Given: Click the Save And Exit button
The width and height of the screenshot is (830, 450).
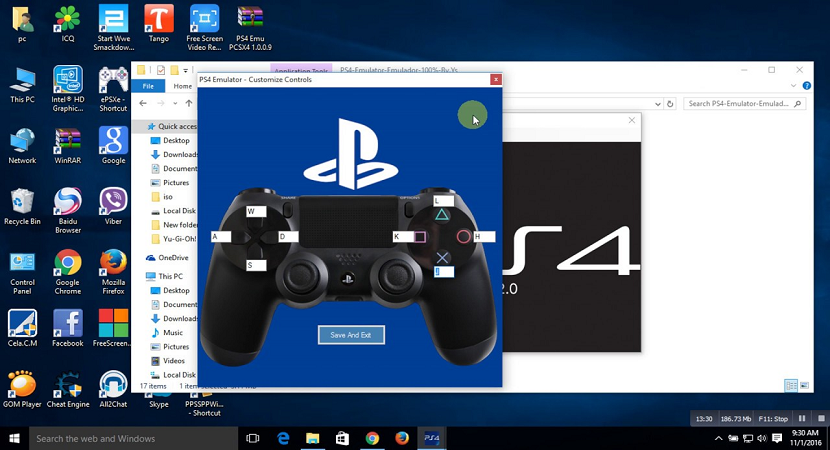Looking at the screenshot, I should tap(351, 335).
